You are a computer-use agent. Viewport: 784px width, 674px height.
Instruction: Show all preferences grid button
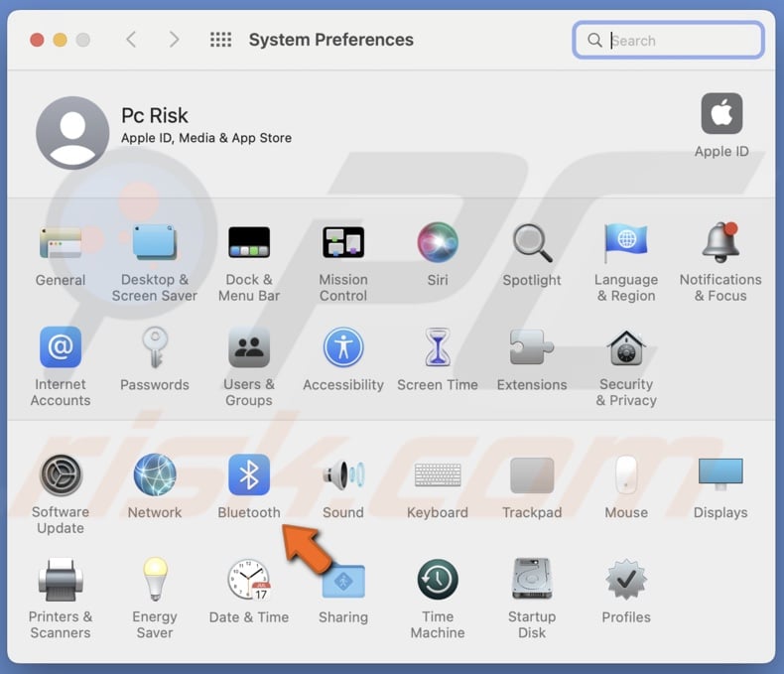tap(220, 40)
